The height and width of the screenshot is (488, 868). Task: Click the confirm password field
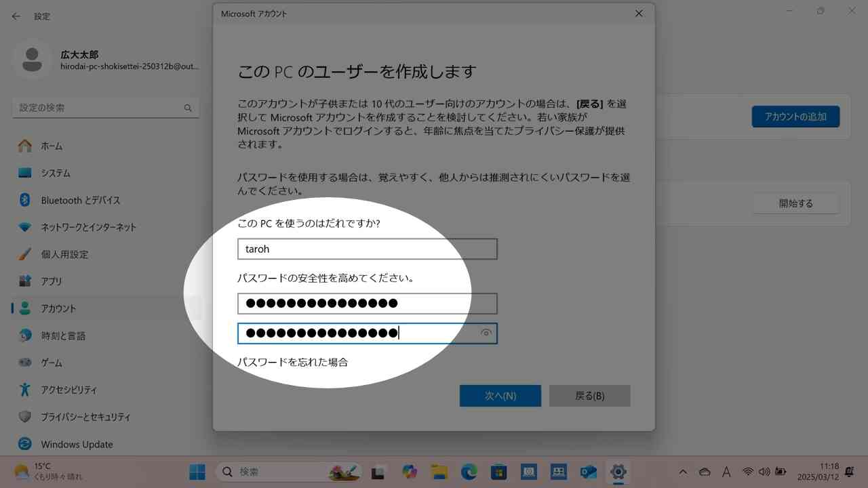point(368,333)
